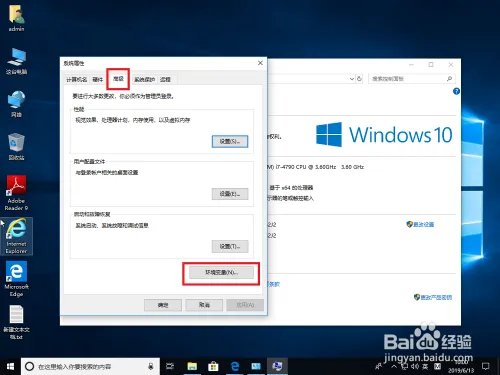Select the Recycle Bin desktop icon
Image resolution: width=500 pixels, height=375 pixels.
pyautogui.click(x=16, y=147)
